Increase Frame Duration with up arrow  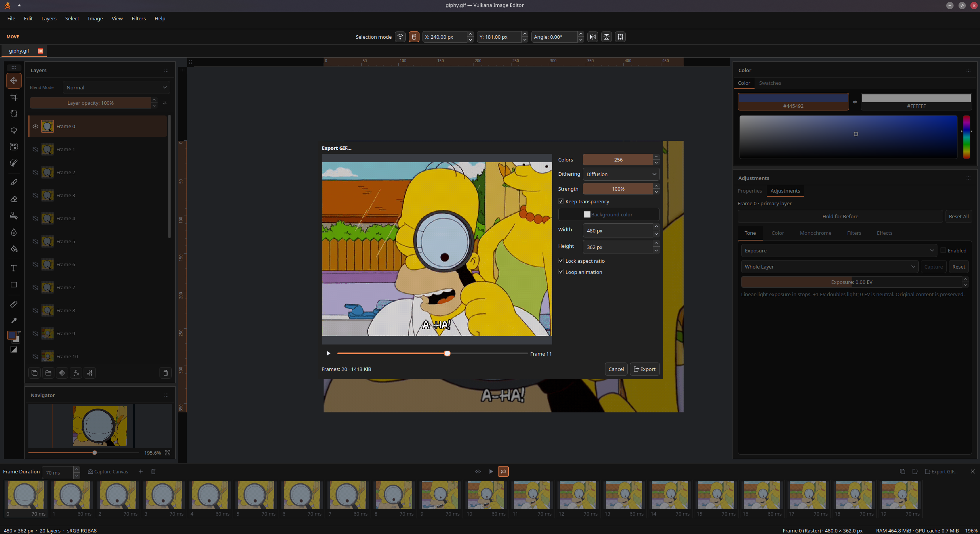coord(77,469)
